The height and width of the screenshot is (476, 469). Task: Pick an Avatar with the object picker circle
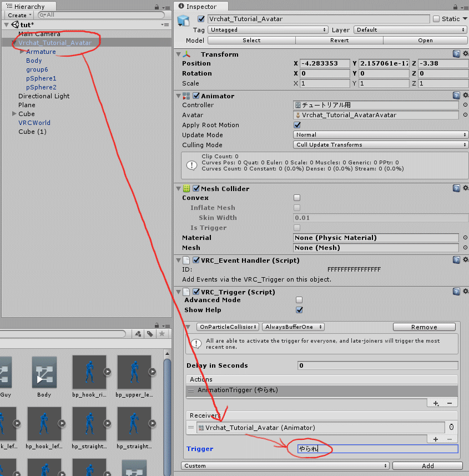465,115
